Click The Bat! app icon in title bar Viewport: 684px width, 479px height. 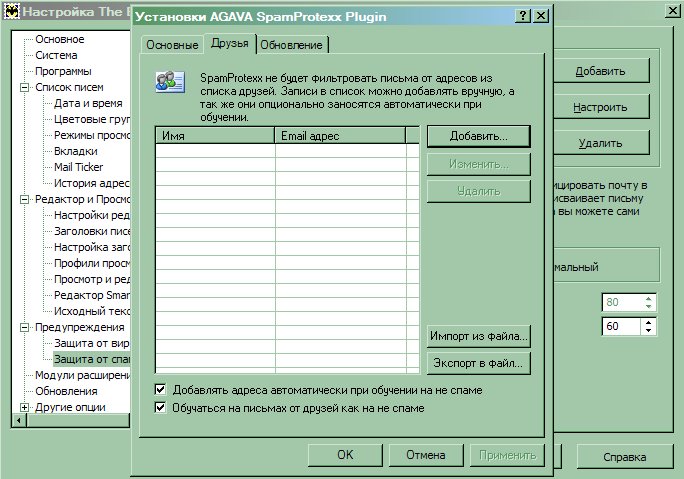(11, 11)
